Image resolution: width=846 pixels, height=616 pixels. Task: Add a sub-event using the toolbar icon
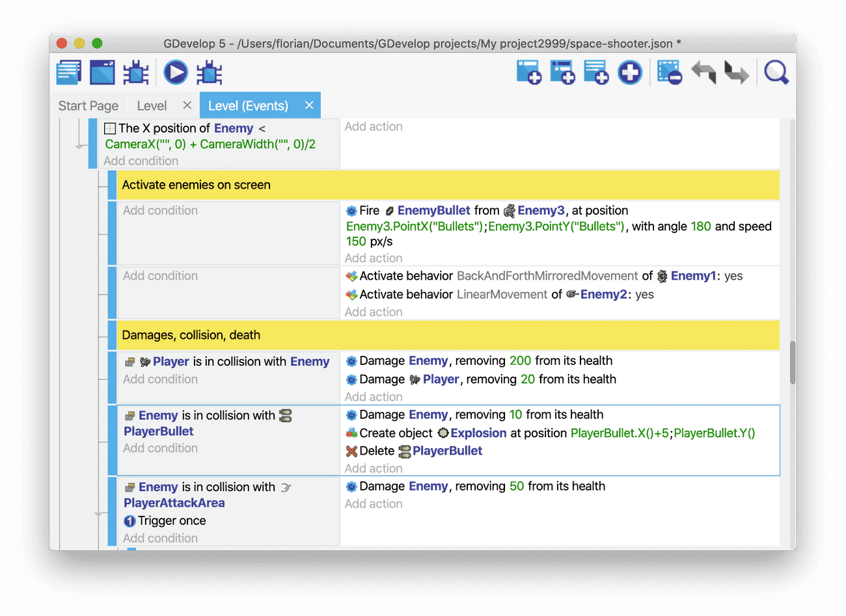562,72
